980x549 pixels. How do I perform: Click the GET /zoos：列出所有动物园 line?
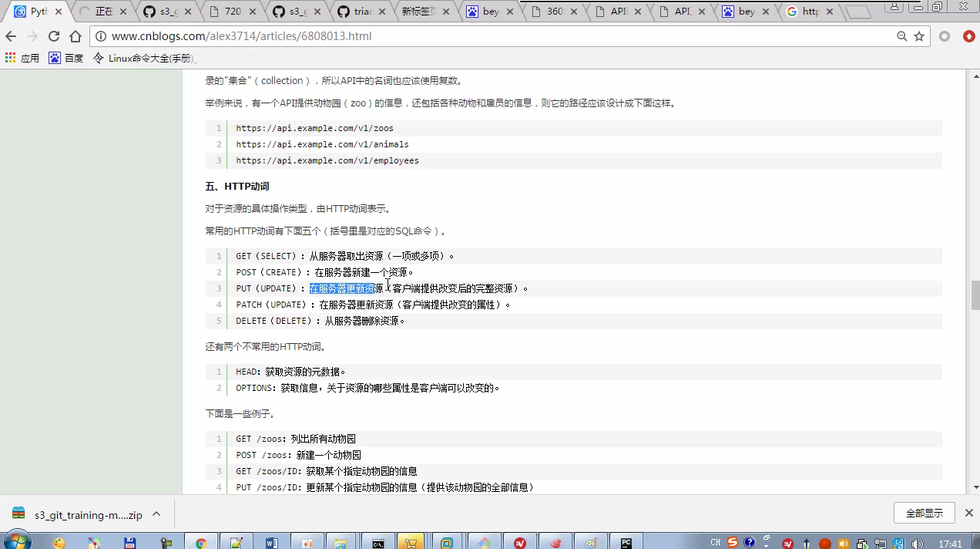click(x=296, y=439)
